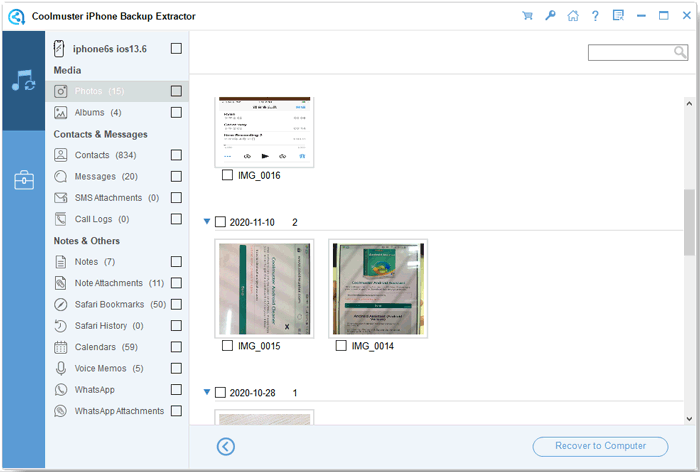Image resolution: width=700 pixels, height=472 pixels.
Task: Click the Coolmuster app logo
Action: (x=17, y=17)
